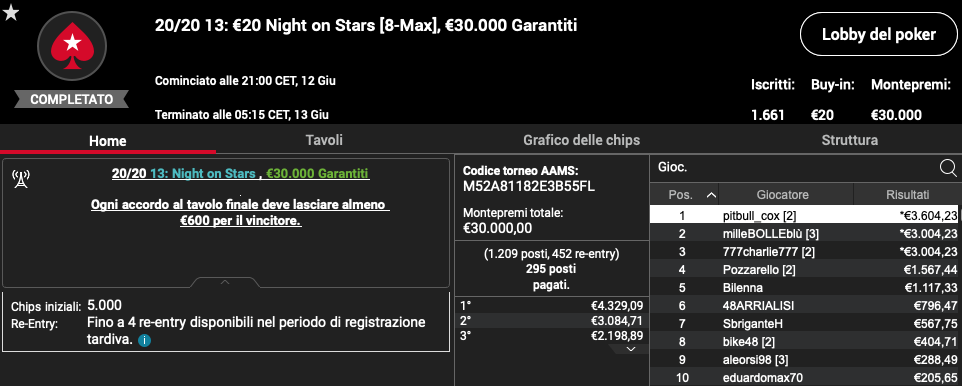Open the Grafico delle chips tab
Image resolution: width=962 pixels, height=386 pixels.
[581, 141]
